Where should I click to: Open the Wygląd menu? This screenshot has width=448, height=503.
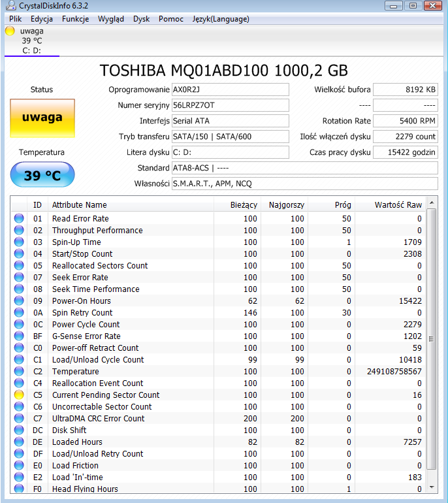110,19
